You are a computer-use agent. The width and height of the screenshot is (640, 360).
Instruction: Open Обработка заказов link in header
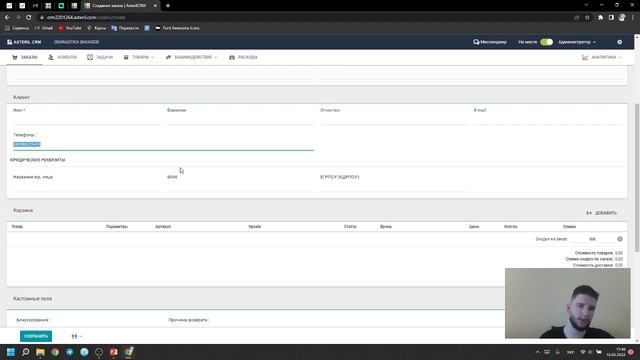(76, 42)
